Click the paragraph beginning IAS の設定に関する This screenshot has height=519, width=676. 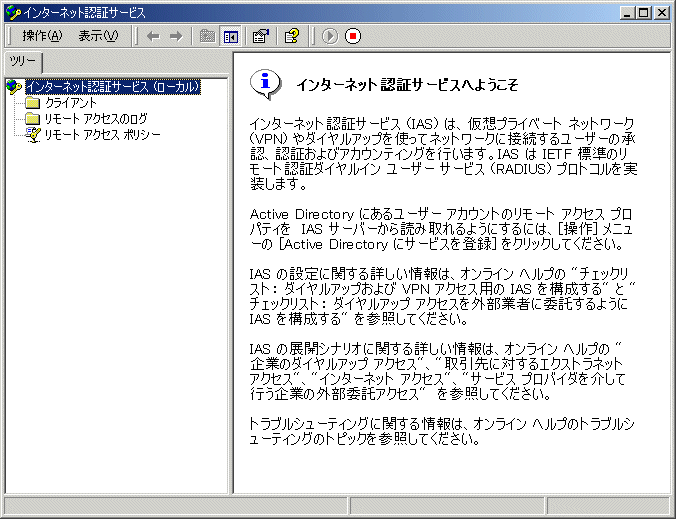point(442,297)
